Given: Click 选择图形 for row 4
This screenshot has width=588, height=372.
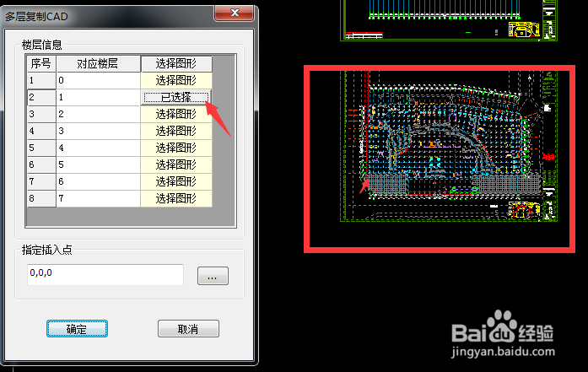Looking at the screenshot, I should [176, 131].
